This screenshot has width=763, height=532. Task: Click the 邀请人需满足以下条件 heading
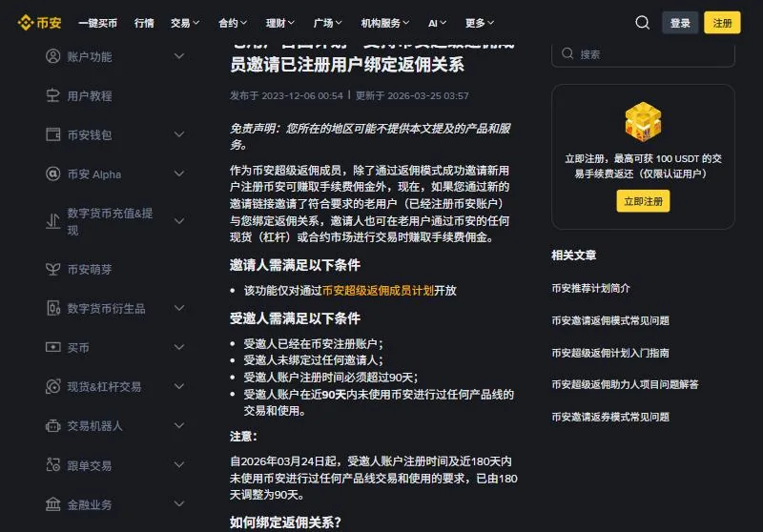tap(295, 265)
